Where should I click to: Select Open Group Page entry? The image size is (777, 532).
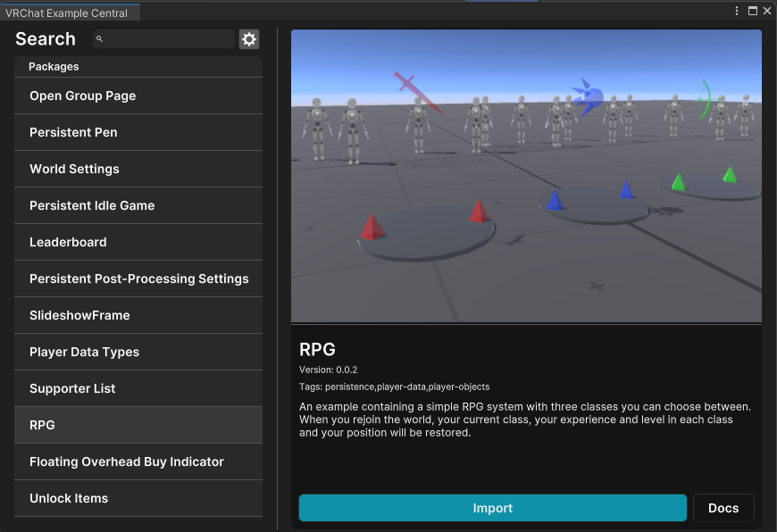pos(138,96)
